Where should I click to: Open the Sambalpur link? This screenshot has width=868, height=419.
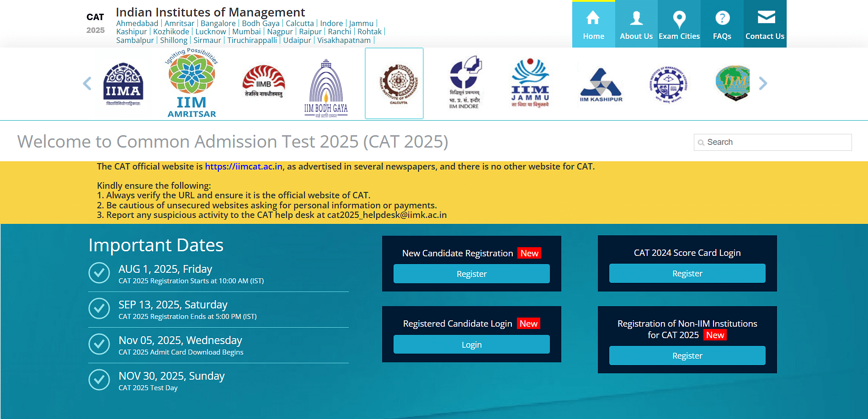tap(135, 40)
